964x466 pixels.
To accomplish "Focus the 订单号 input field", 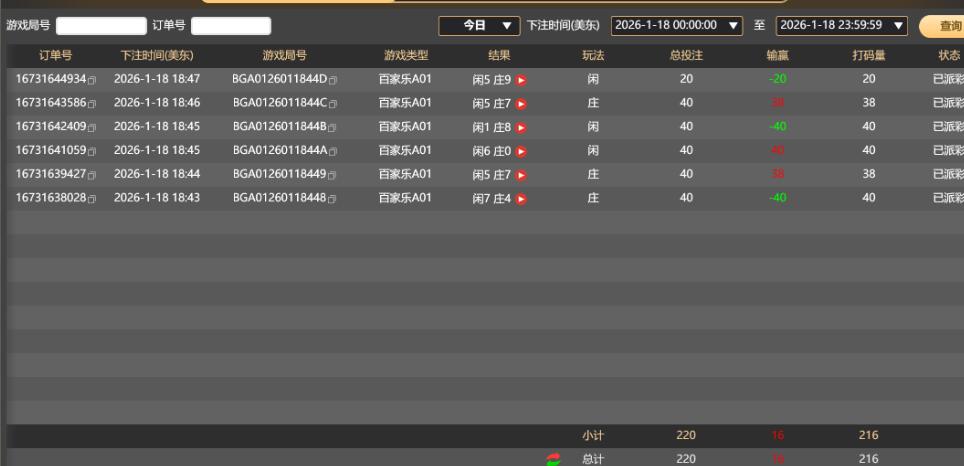I will tap(230, 26).
